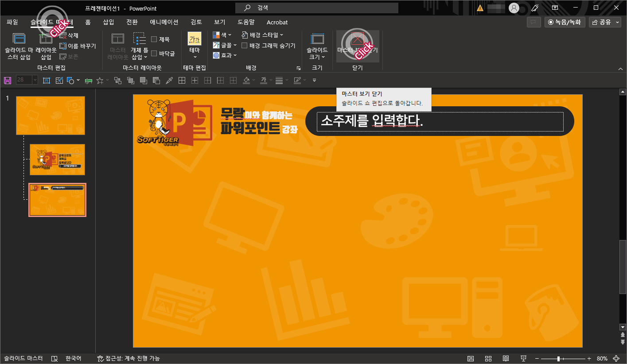Expand the shapes dropdown arrow in quick toolbar
This screenshot has width=627, height=364.
78,80
